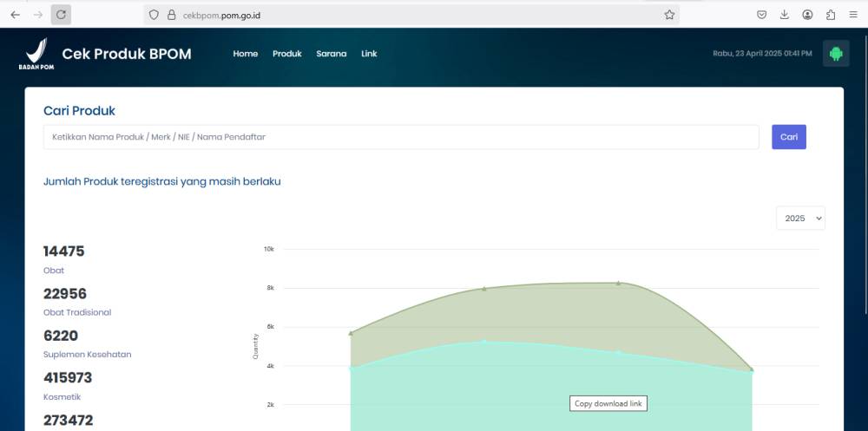
Task: Click the 4k axis label on chart
Action: 270,366
